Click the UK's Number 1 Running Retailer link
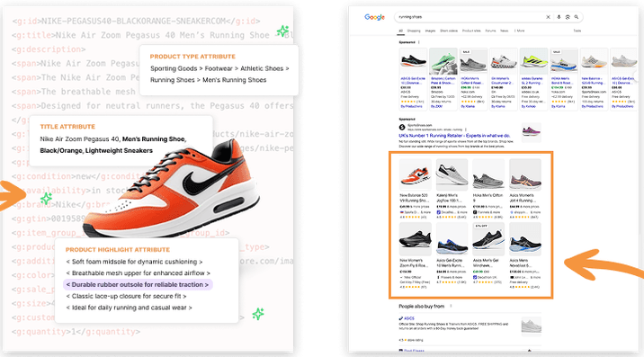The height and width of the screenshot is (357, 644). tap(454, 136)
